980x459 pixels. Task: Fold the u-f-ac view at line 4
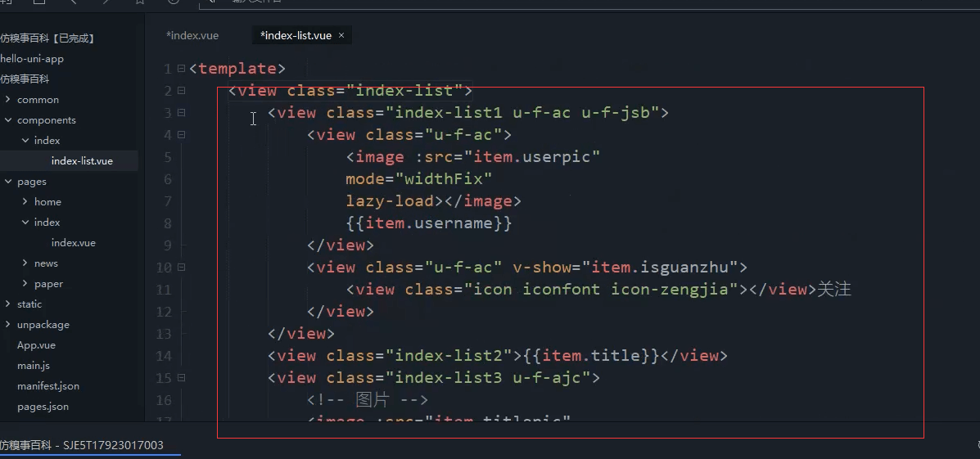181,135
